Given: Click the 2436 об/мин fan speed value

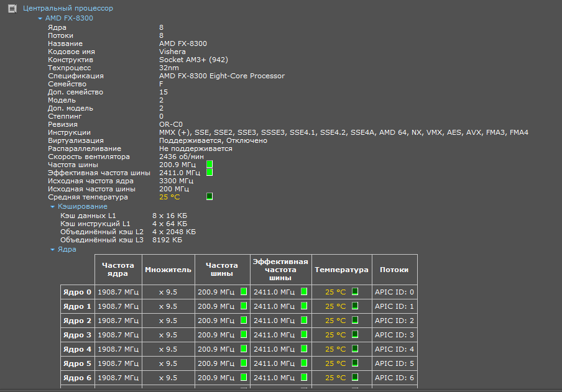Looking at the screenshot, I should pos(182,157).
